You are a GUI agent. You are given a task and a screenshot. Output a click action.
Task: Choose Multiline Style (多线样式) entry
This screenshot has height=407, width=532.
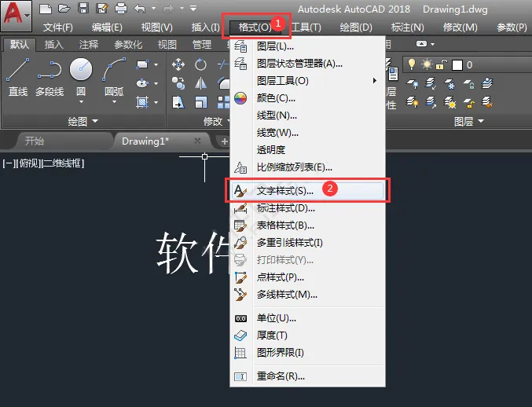[x=307, y=295]
